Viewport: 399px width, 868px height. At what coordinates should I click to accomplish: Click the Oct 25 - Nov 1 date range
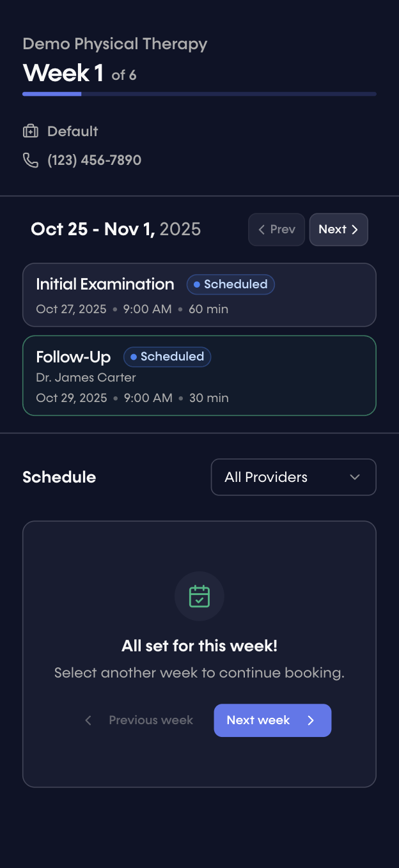click(x=116, y=229)
